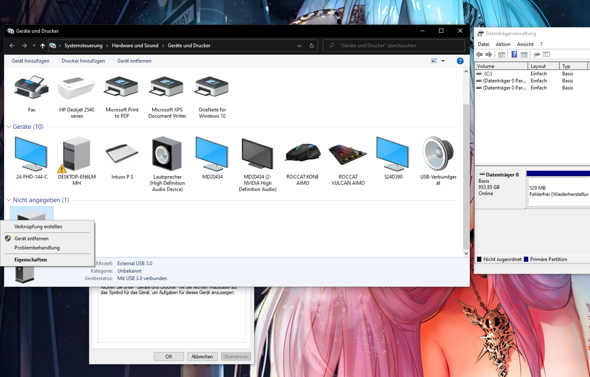The height and width of the screenshot is (377, 590).
Task: Click Systemsteuerung in the breadcrumb
Action: point(83,46)
